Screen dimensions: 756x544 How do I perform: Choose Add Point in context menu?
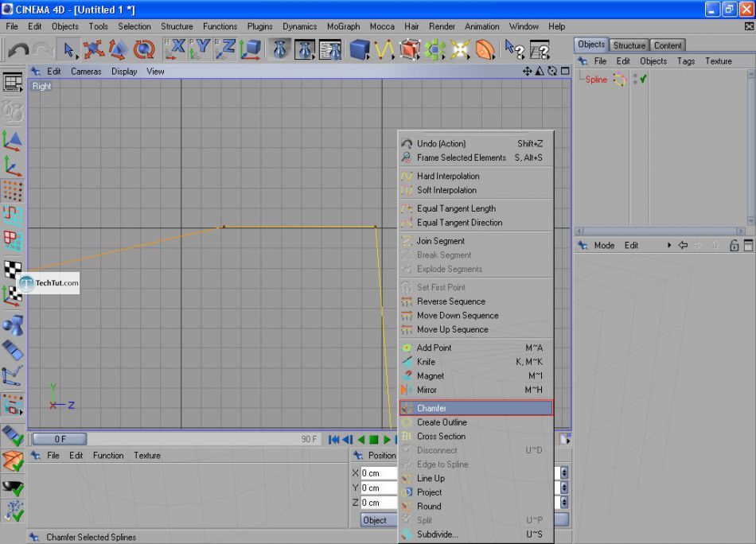tap(476, 348)
